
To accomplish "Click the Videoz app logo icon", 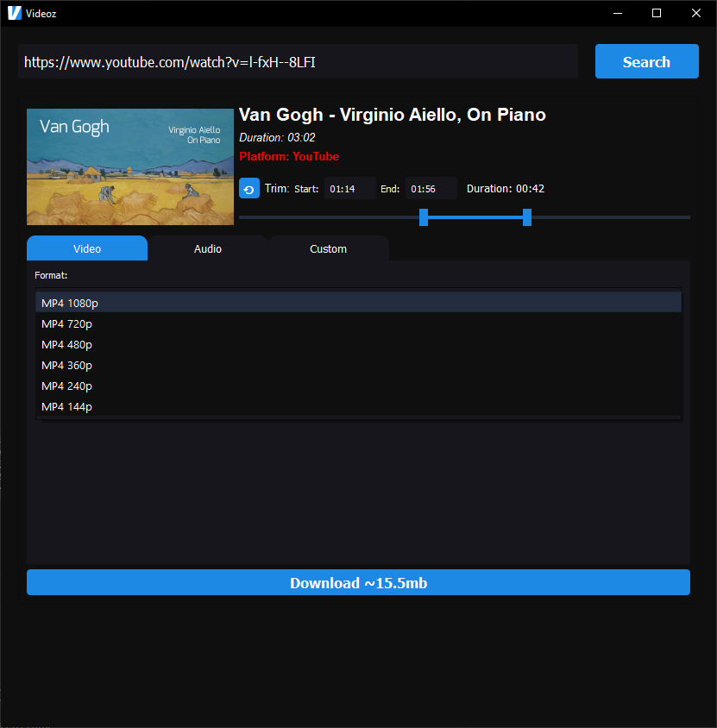I will click(15, 13).
